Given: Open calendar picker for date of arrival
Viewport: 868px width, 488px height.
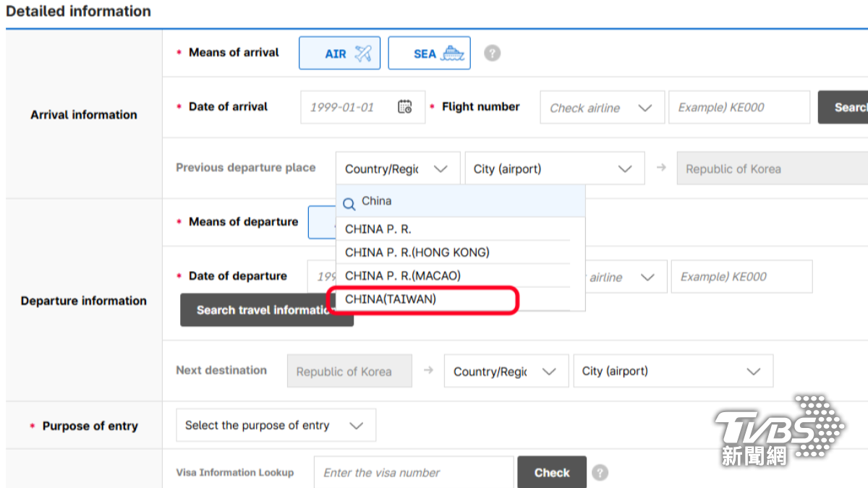Looking at the screenshot, I should 405,107.
